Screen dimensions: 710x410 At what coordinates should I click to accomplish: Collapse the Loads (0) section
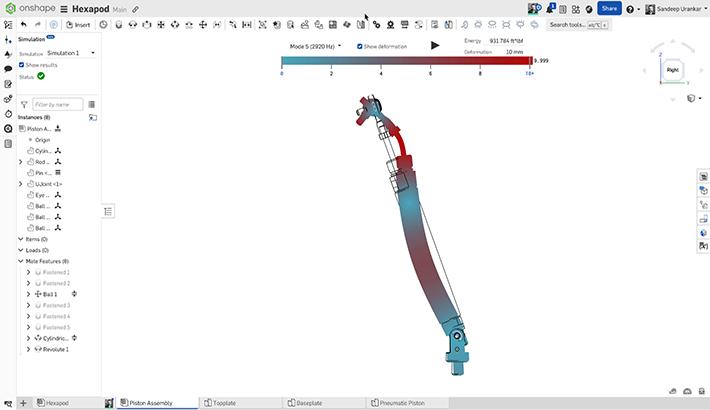[20, 250]
